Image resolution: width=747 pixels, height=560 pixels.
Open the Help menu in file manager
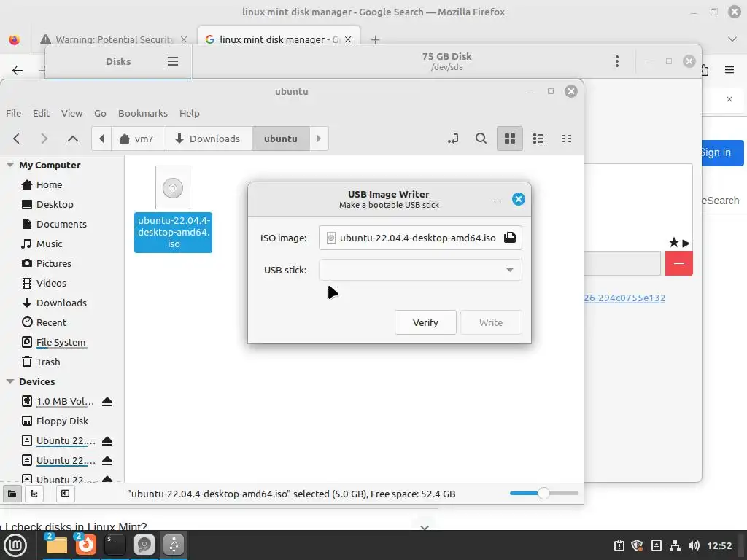coord(190,113)
